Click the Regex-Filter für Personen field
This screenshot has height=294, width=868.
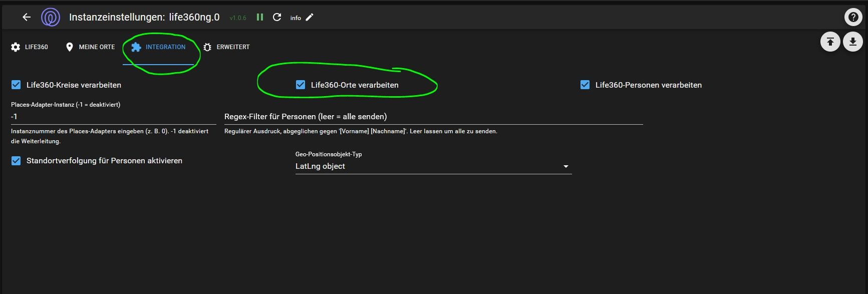(434, 117)
